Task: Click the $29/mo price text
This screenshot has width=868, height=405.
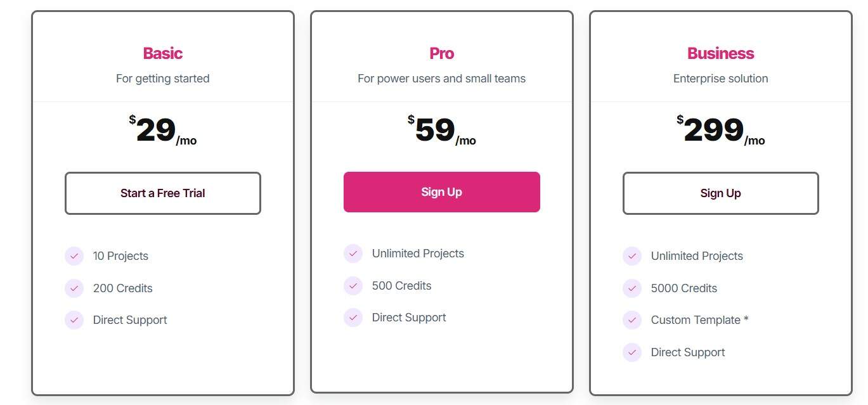Action: 162,130
